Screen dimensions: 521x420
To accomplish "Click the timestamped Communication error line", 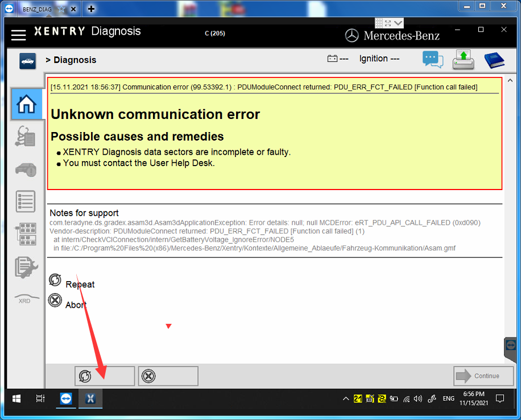I will 264,87.
